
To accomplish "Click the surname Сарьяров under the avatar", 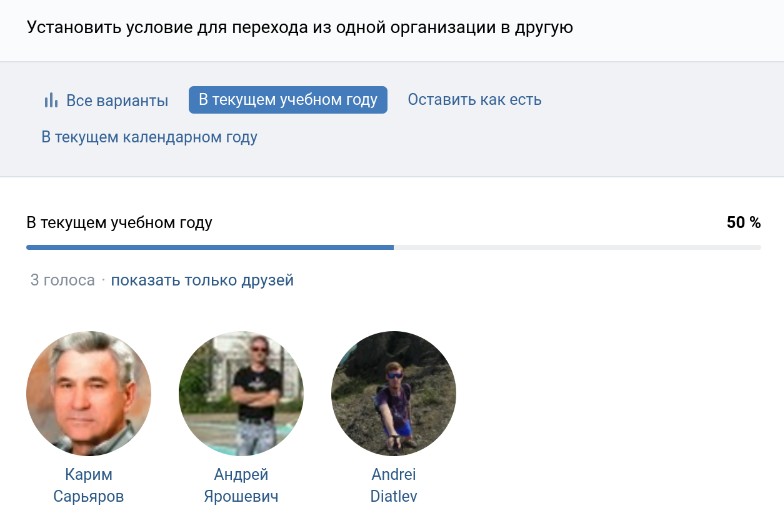I will pos(88,496).
